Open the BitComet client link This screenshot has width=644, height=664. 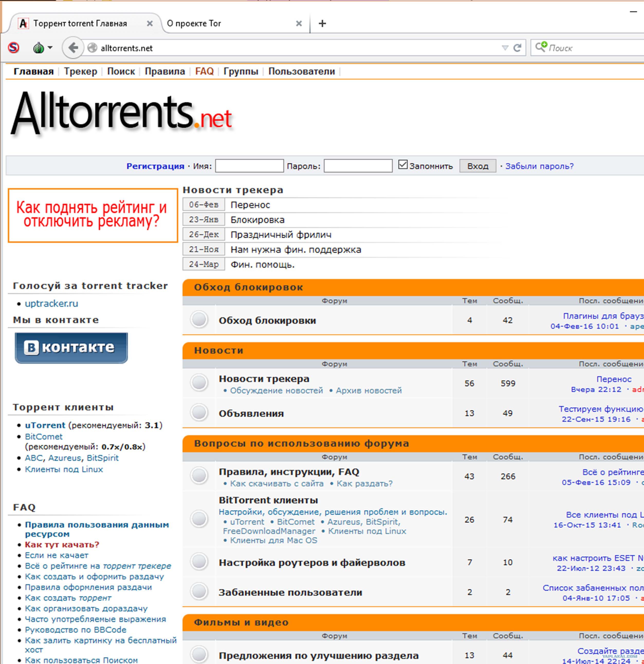44,436
